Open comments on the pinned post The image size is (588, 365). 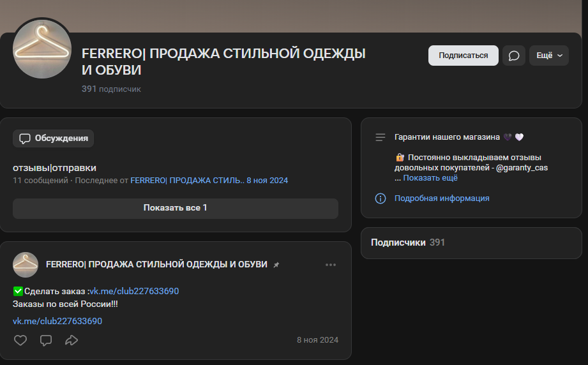pyautogui.click(x=46, y=340)
